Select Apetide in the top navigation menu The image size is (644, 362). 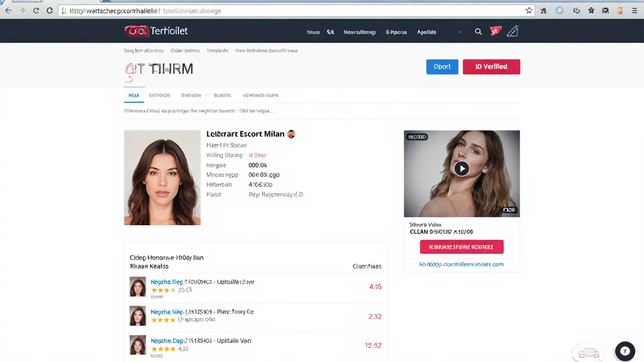point(426,32)
